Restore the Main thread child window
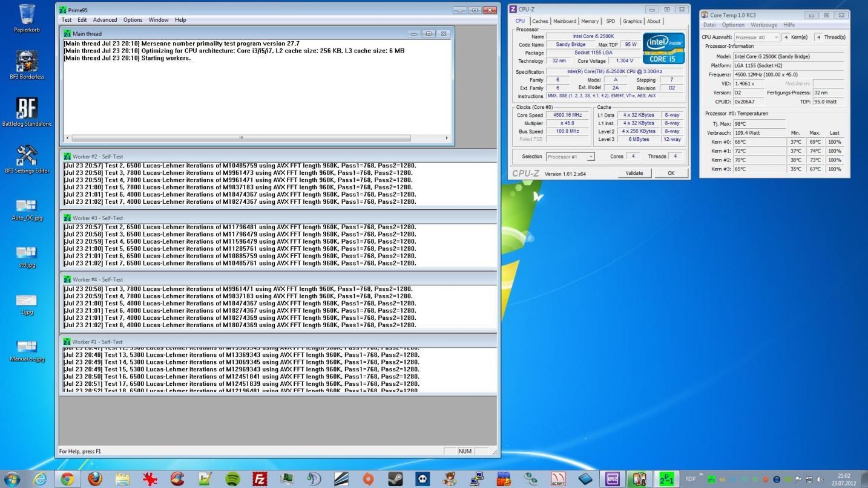Image resolution: width=868 pixels, height=488 pixels. [429, 34]
